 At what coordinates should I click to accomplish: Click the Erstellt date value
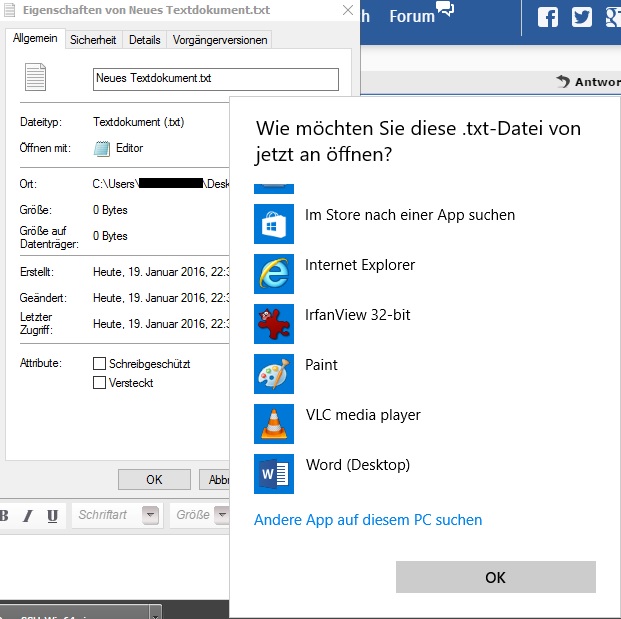[161, 272]
